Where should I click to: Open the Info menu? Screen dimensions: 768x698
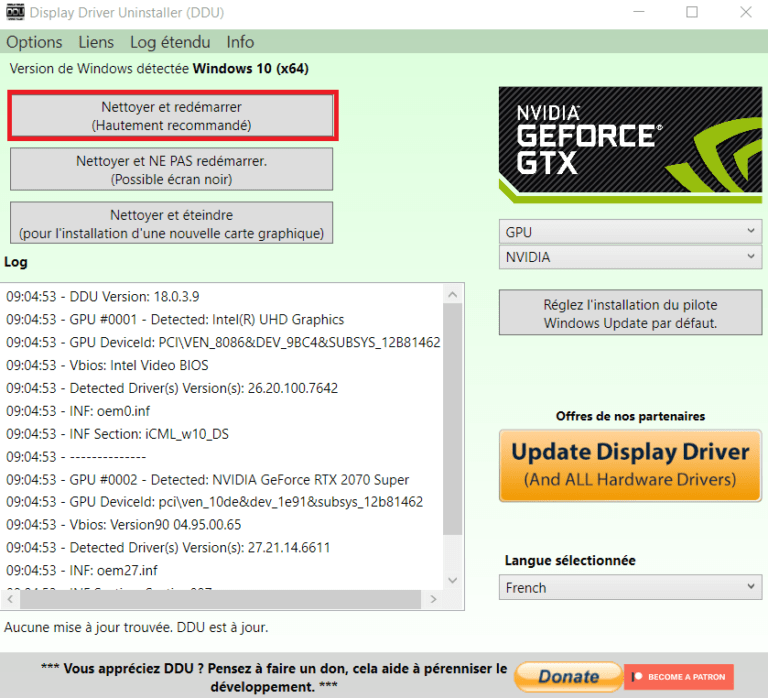pos(240,42)
